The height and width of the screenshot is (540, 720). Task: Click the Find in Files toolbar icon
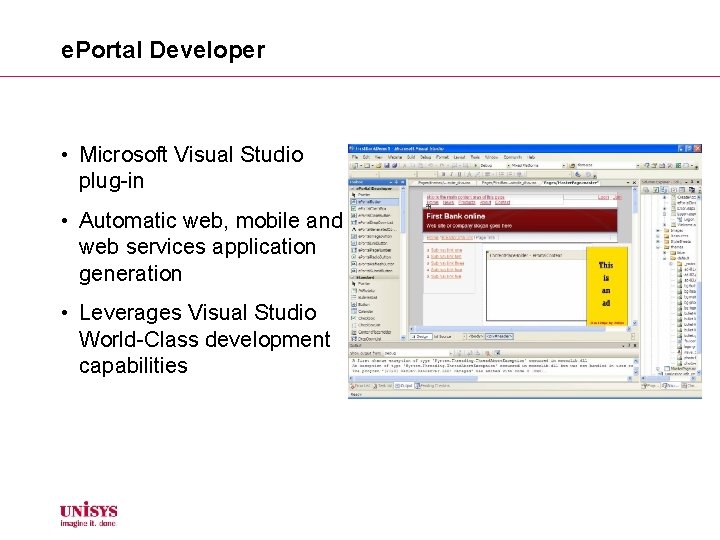click(572, 165)
